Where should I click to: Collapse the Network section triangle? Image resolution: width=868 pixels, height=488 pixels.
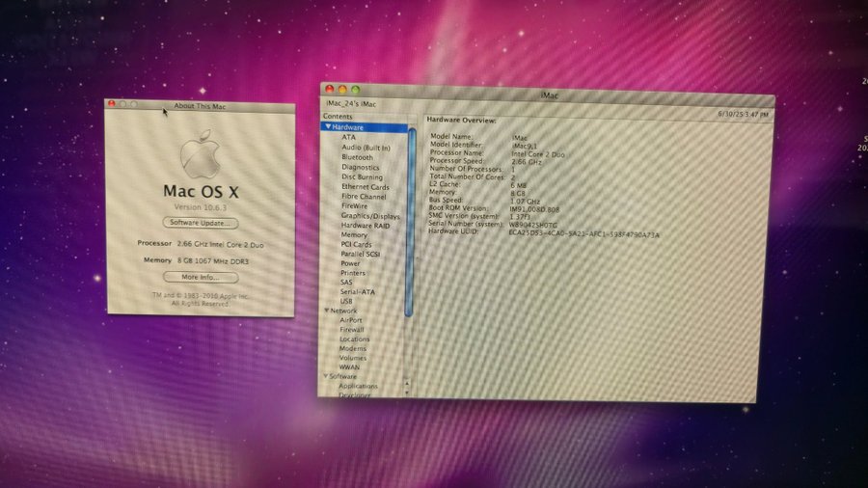(326, 311)
